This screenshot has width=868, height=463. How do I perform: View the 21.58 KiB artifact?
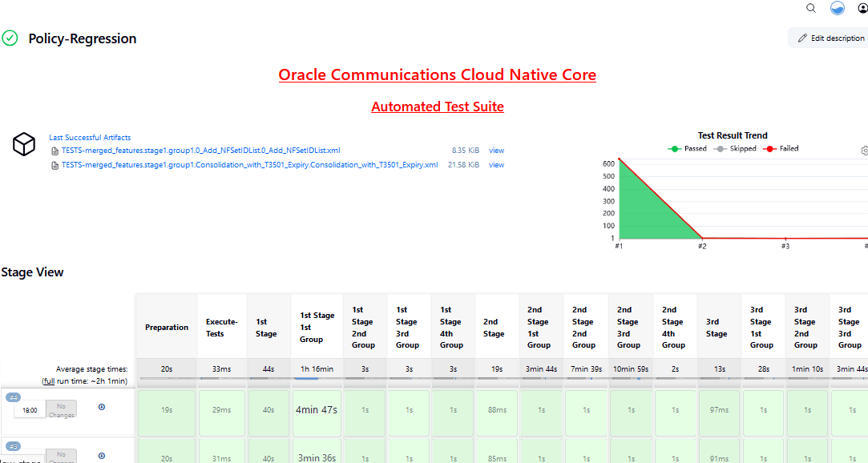[x=497, y=165]
